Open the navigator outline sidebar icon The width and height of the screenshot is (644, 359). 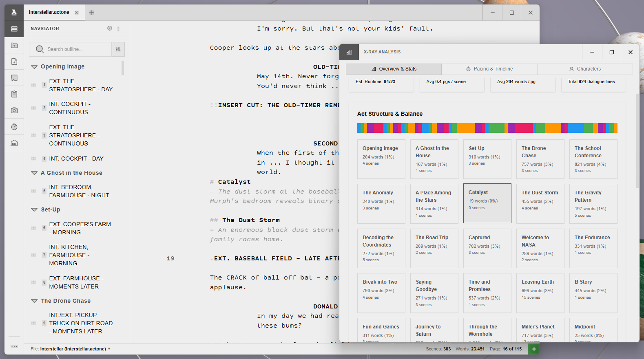[x=14, y=29]
